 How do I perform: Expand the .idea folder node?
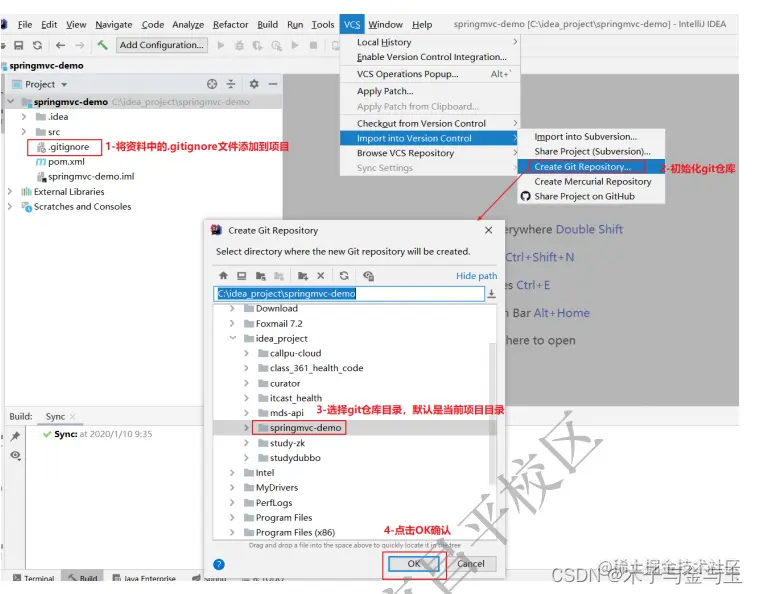click(24, 116)
